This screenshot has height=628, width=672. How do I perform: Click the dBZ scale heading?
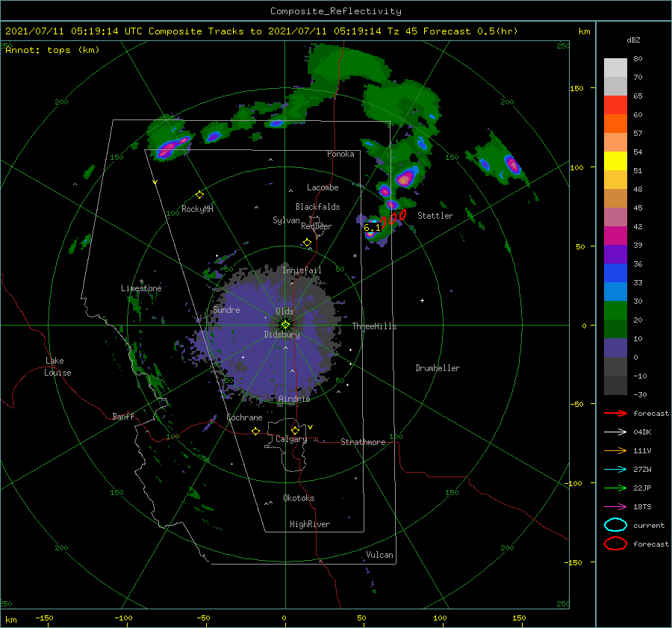click(633, 40)
